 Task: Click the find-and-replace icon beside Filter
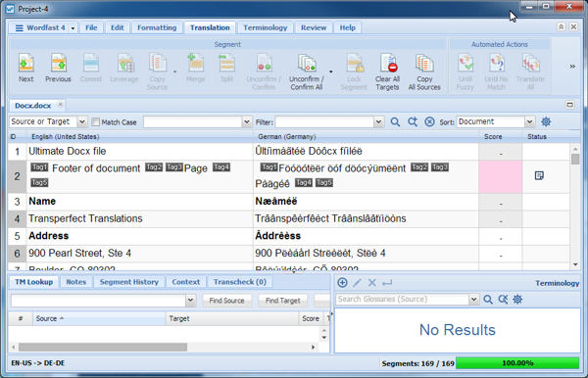tap(413, 121)
